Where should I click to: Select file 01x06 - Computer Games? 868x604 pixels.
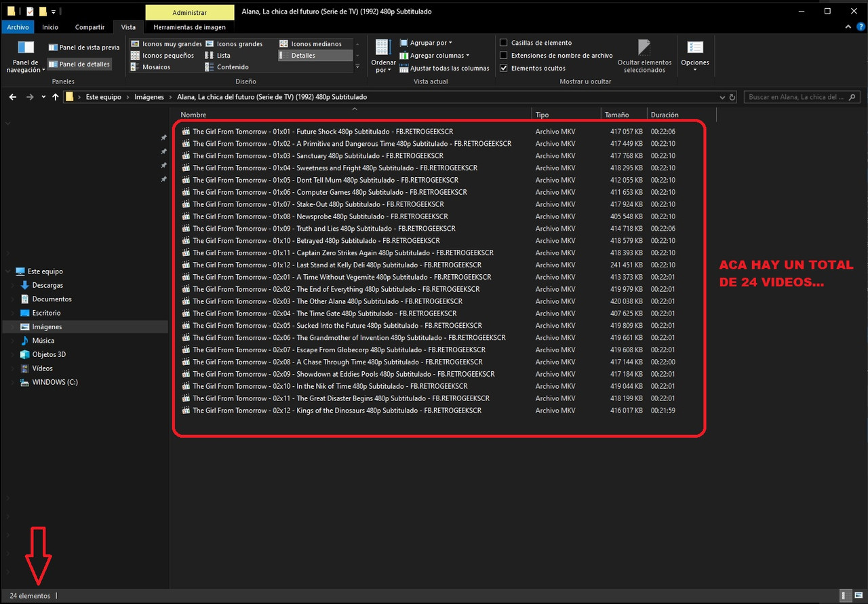pyautogui.click(x=330, y=192)
